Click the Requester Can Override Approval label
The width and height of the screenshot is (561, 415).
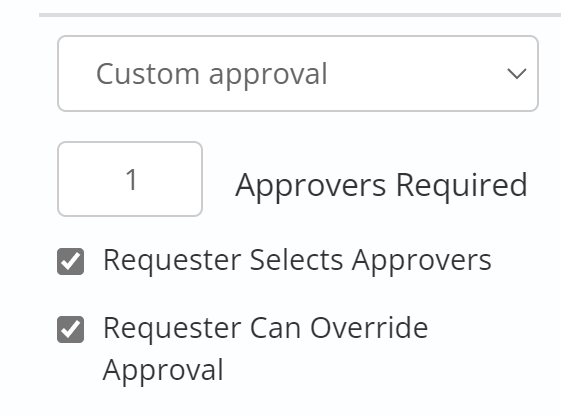tap(265, 349)
